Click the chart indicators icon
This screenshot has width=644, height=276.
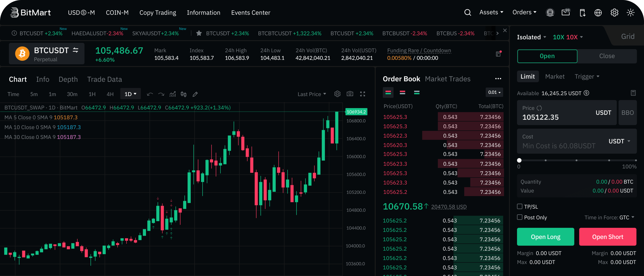click(172, 94)
